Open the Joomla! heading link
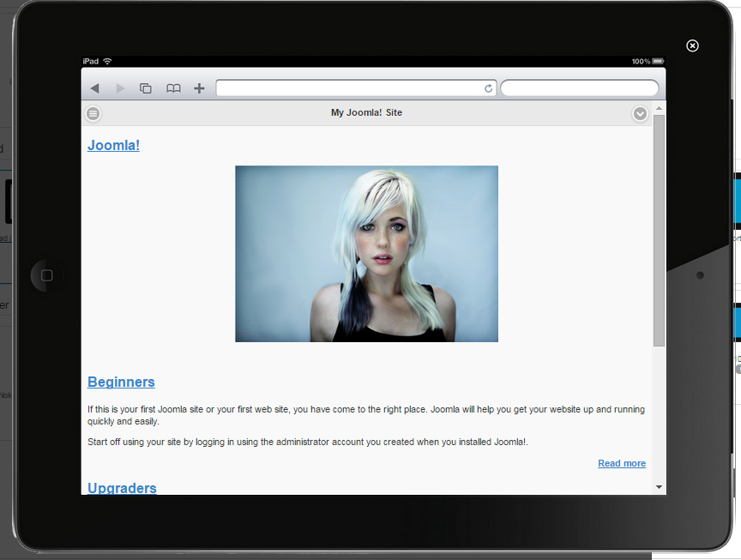Screen dimensions: 741x560 point(113,145)
